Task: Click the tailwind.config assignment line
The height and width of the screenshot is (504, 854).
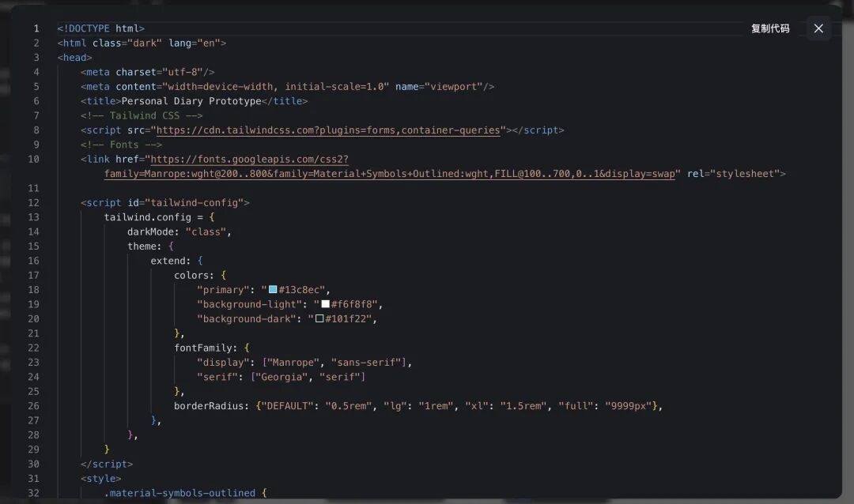Action: [159, 217]
